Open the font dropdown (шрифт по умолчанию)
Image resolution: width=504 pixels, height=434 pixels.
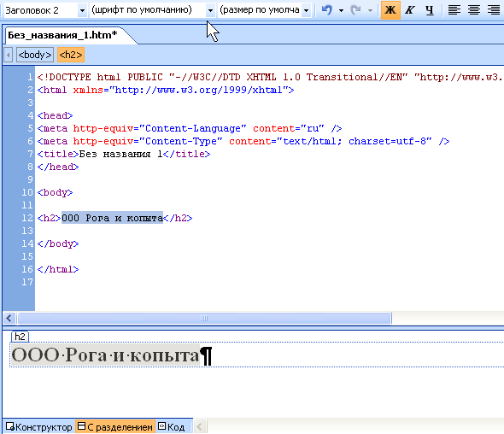(210, 10)
